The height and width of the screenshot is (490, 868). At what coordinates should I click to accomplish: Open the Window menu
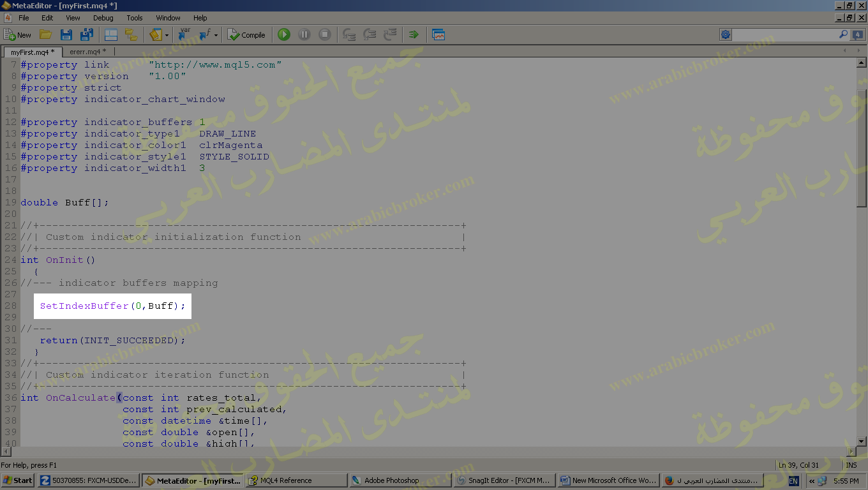[x=168, y=18]
